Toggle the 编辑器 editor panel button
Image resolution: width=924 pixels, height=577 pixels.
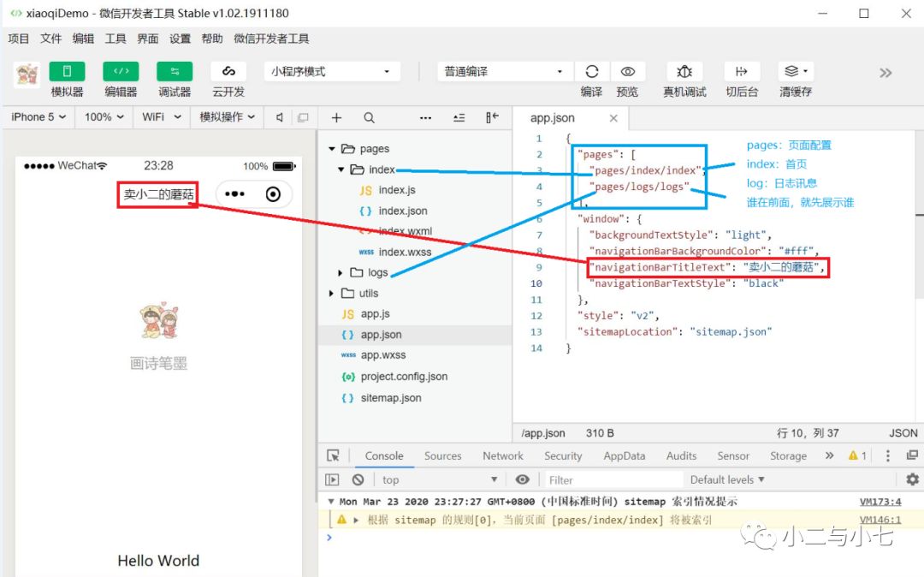click(121, 71)
